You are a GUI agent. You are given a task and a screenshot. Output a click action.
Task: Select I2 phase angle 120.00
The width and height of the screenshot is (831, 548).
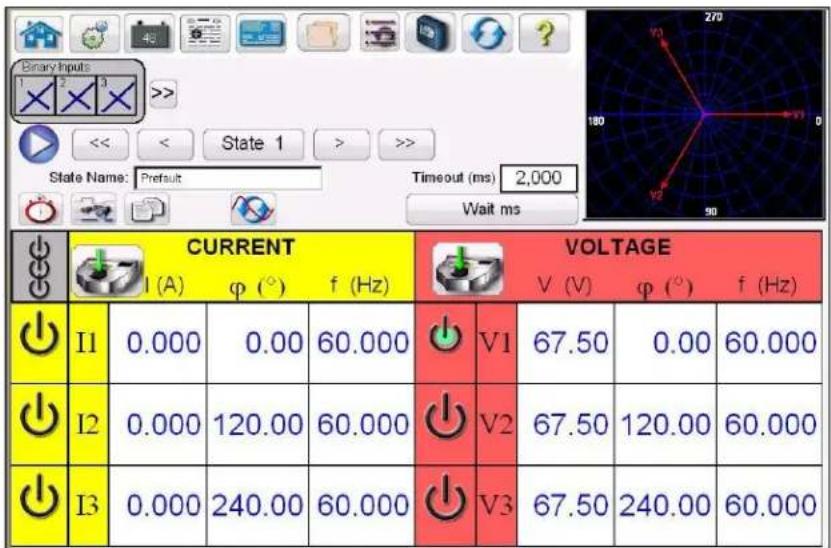pos(258,425)
